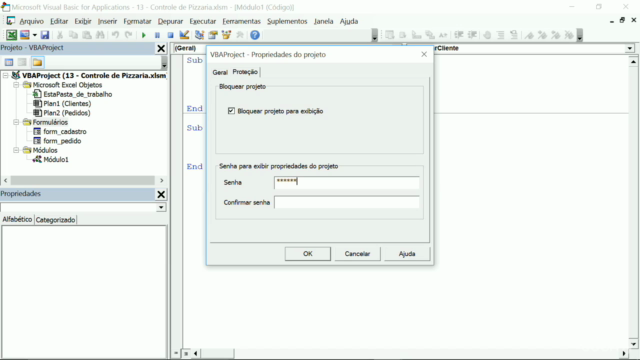Open the Editar menu
Image resolution: width=640 pixels, height=360 pixels.
pos(59,21)
